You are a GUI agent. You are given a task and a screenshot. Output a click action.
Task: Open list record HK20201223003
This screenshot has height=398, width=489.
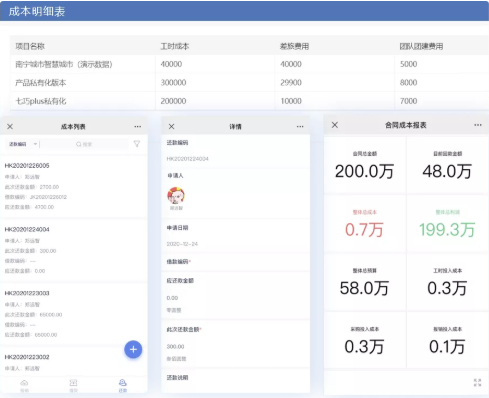click(74, 314)
